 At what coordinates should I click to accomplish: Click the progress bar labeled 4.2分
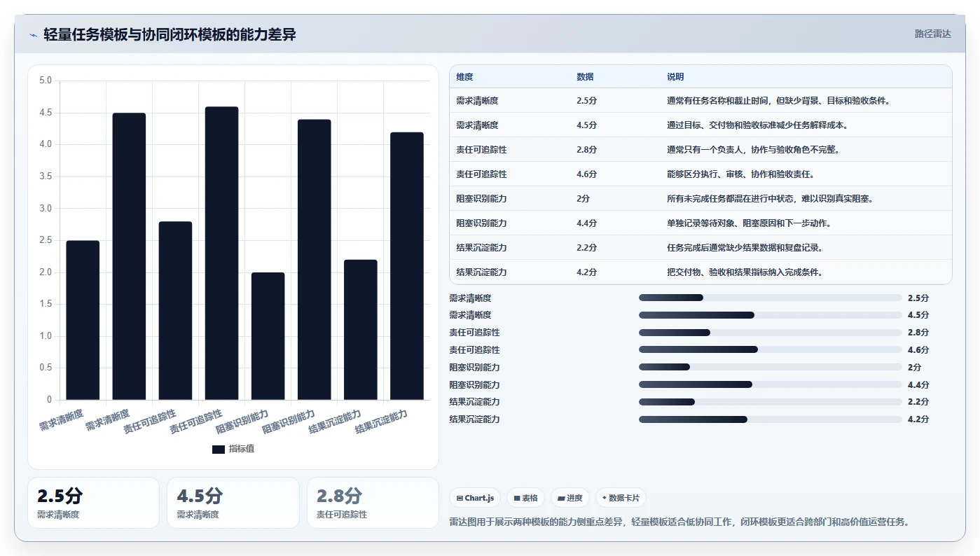771,419
